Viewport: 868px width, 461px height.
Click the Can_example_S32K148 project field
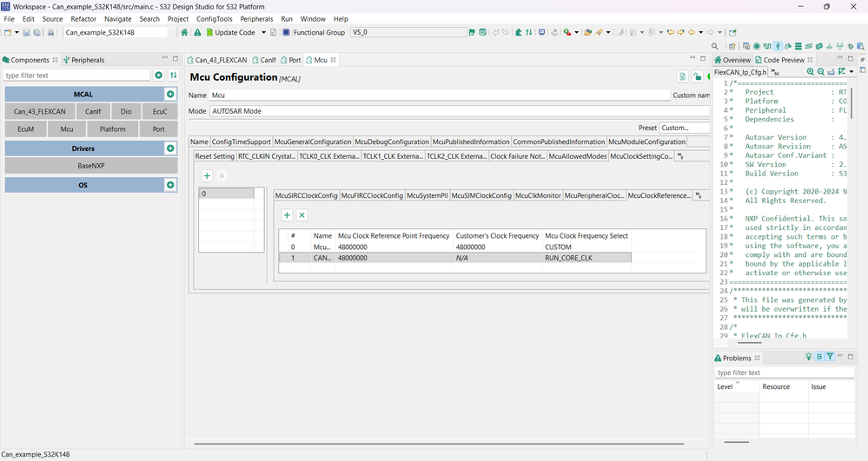pos(116,33)
